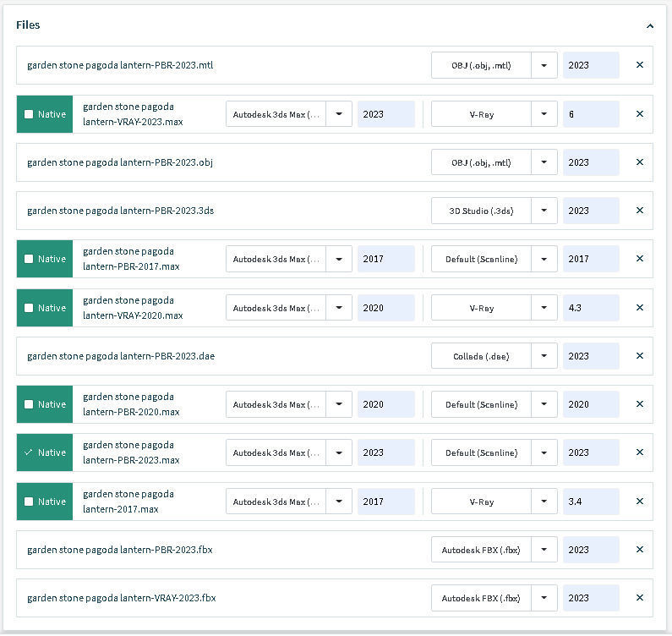
Task: Remove the PBR-2023.3ds file with its X icon
Action: pyautogui.click(x=639, y=211)
